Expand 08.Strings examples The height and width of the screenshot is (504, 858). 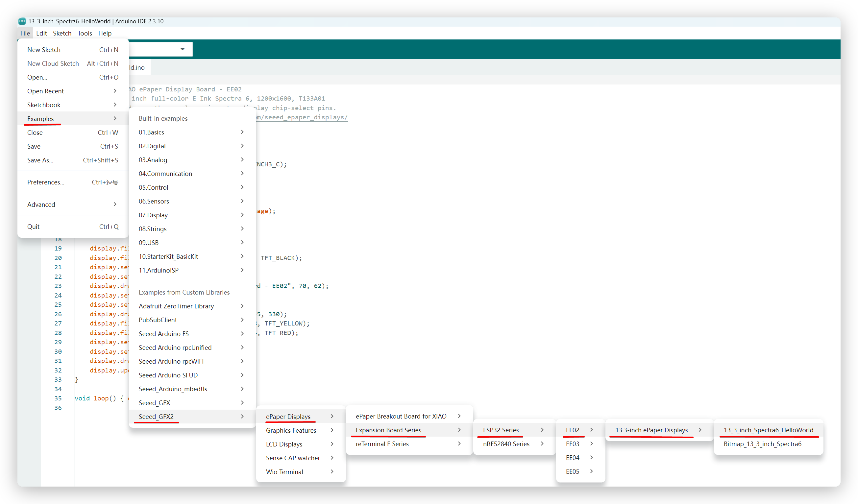tap(192, 229)
